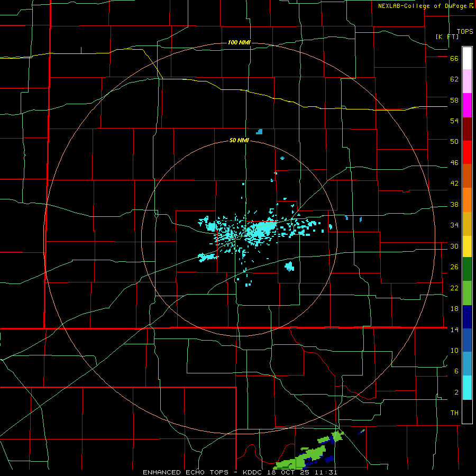Click the 30 scale value
The width and height of the screenshot is (476, 476).
[x=454, y=246]
